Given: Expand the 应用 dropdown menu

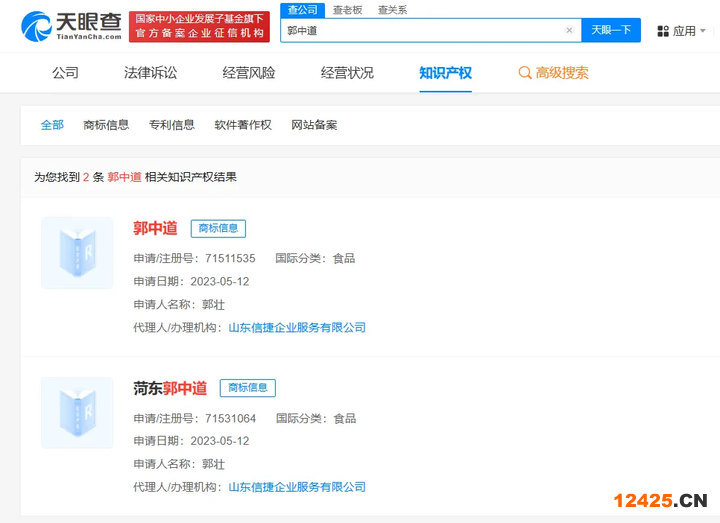Looking at the screenshot, I should pyautogui.click(x=702, y=31).
